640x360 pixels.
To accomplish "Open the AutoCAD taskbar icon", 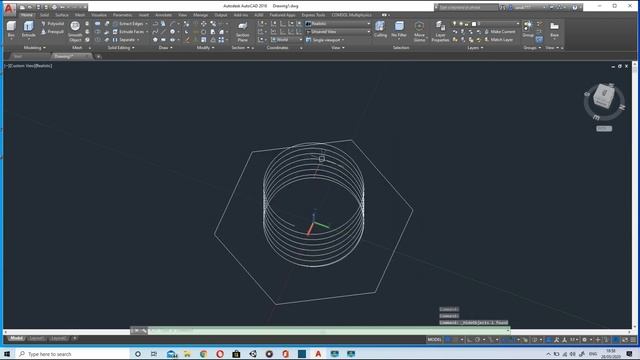I will click(x=318, y=354).
